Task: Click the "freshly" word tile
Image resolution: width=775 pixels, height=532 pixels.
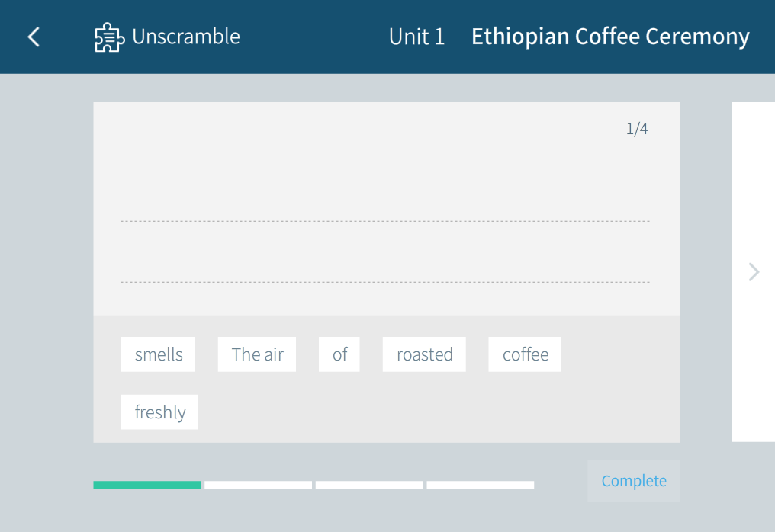Action: [159, 412]
